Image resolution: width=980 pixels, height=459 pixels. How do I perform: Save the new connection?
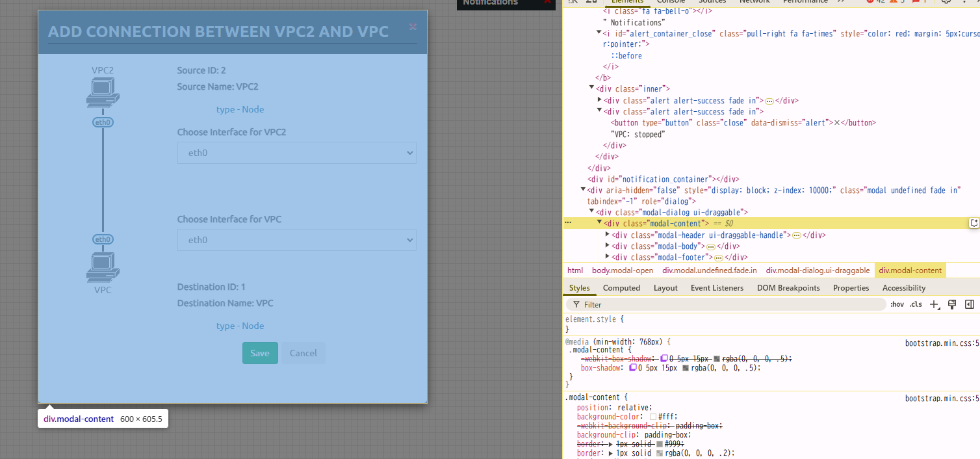coord(260,353)
